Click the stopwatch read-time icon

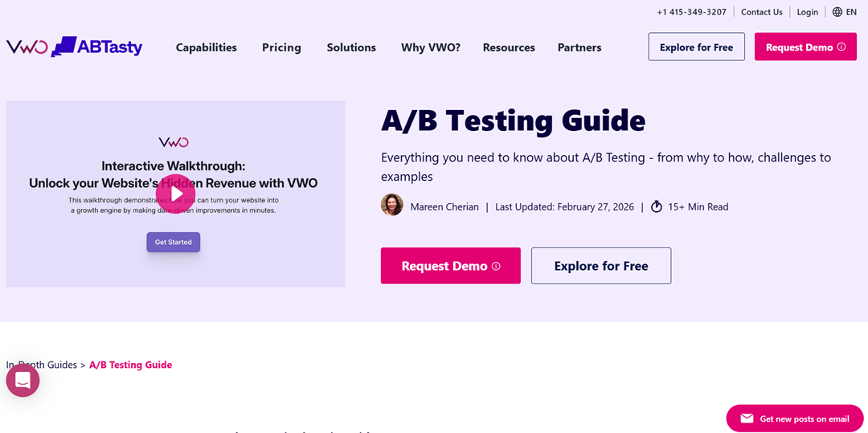click(657, 206)
